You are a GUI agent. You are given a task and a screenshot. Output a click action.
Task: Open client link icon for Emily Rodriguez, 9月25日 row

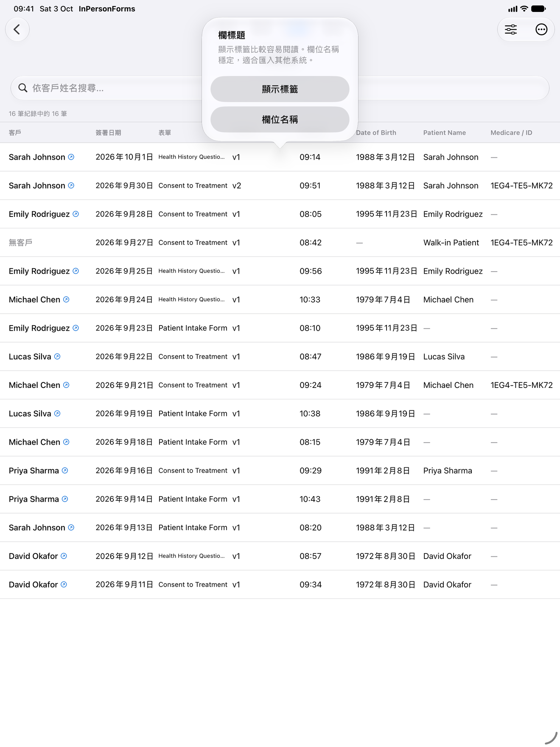click(x=76, y=271)
